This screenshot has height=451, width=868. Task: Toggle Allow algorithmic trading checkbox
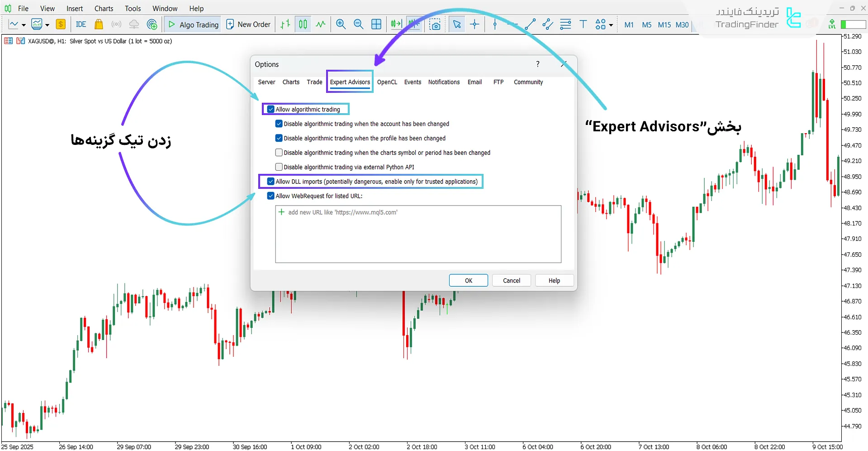pyautogui.click(x=271, y=109)
